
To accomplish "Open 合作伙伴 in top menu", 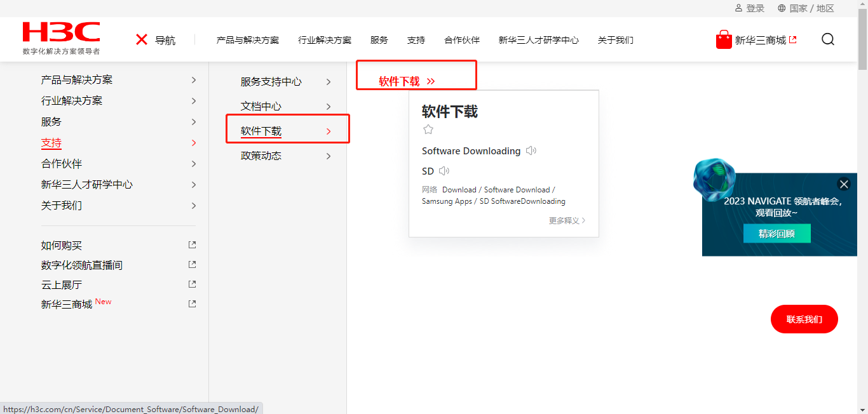I will [462, 40].
